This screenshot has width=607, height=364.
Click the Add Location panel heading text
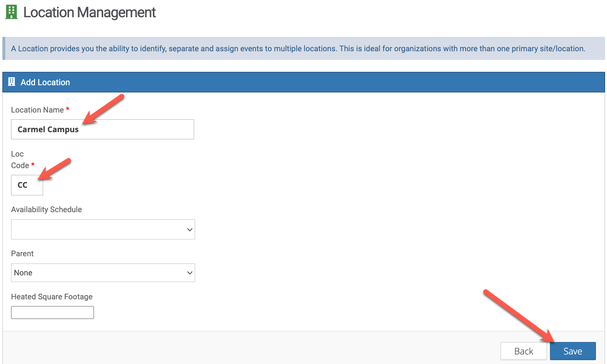45,82
